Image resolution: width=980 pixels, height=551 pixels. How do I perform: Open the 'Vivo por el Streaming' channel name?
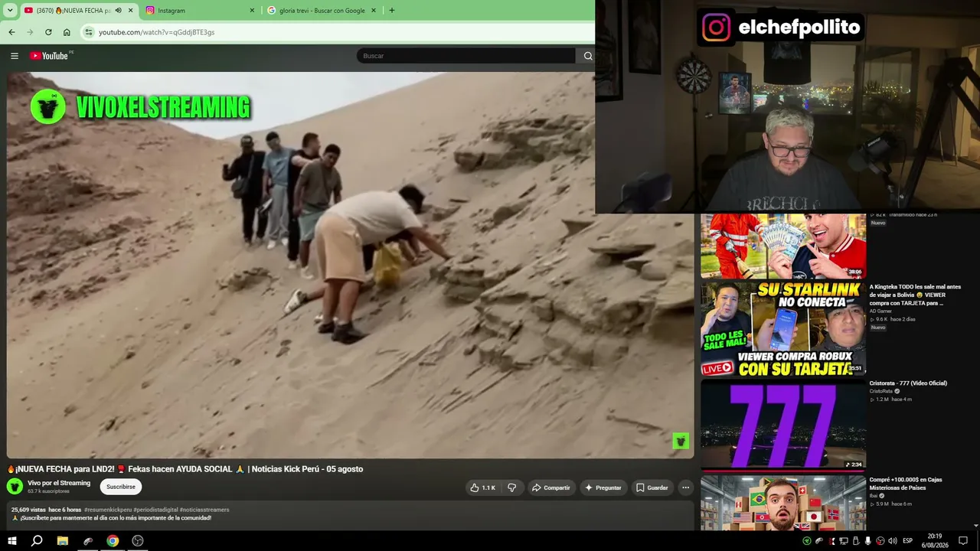point(59,483)
